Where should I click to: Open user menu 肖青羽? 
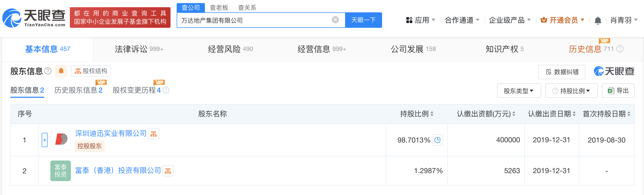tap(624, 20)
